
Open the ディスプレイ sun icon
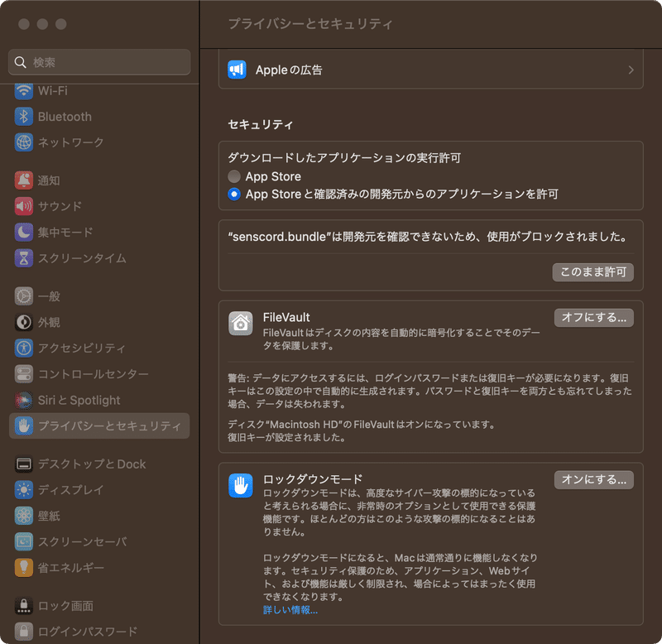click(x=24, y=490)
